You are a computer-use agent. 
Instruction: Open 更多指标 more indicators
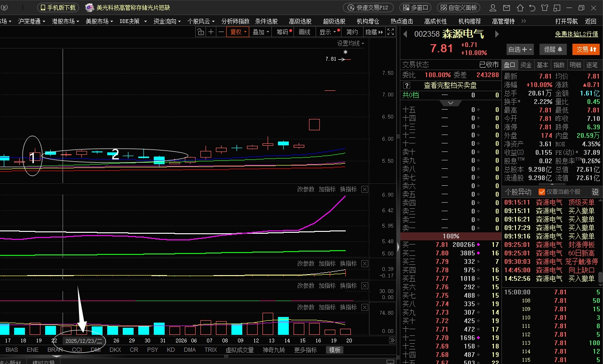305,350
